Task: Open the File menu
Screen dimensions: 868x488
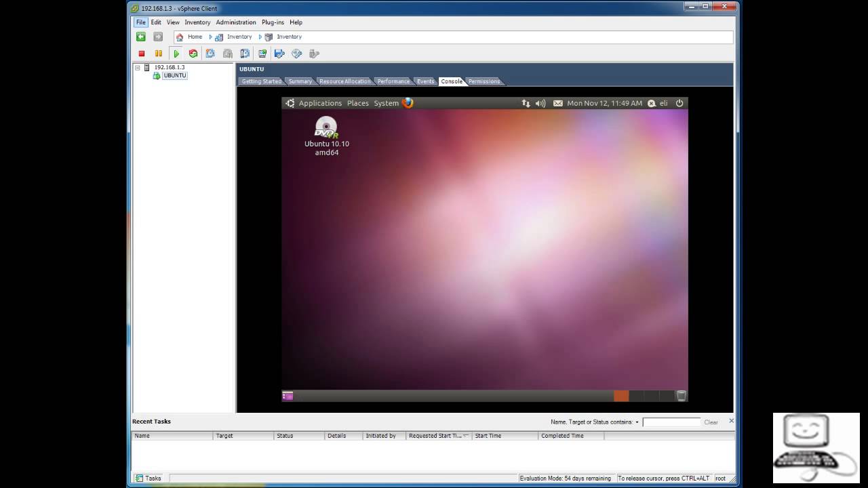Action: 140,22
